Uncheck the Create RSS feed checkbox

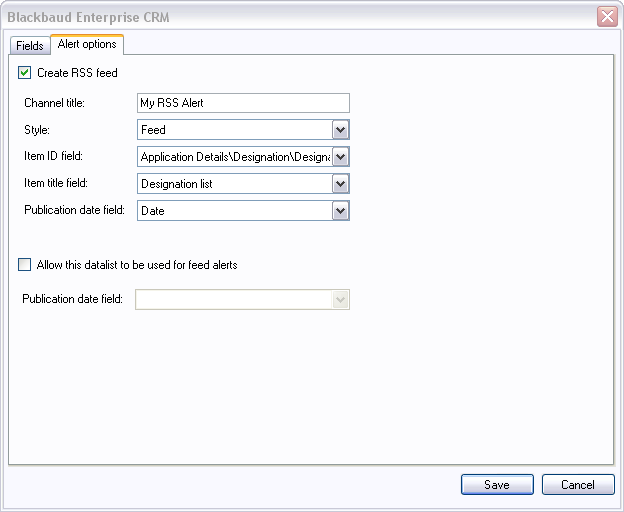(25, 73)
